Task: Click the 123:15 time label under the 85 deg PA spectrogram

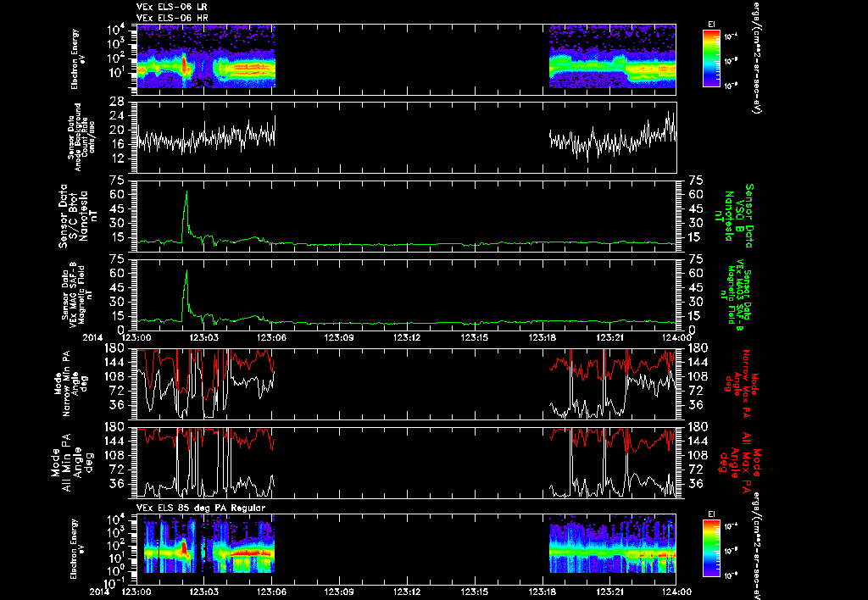Action: pyautogui.click(x=476, y=592)
